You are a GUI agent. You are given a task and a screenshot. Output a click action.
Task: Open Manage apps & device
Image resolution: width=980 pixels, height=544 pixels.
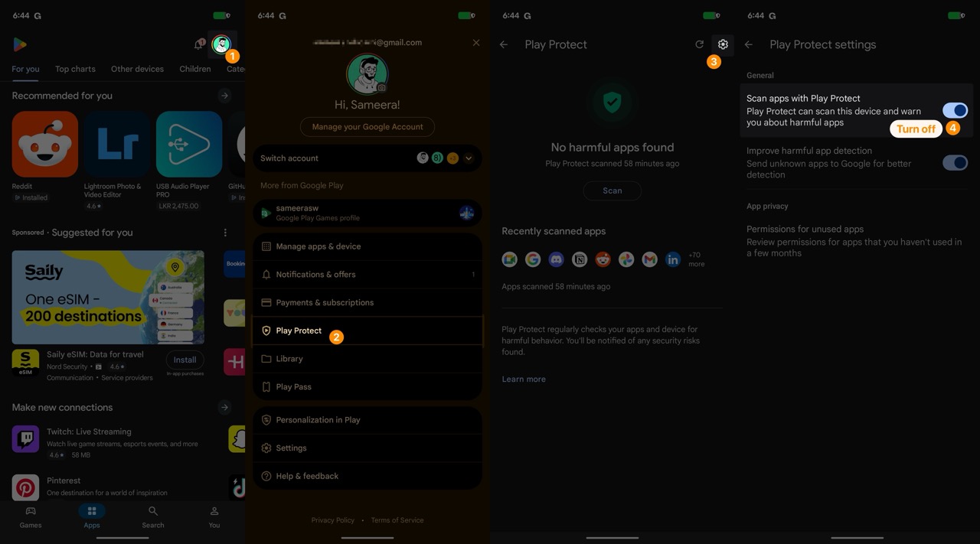[x=367, y=246]
